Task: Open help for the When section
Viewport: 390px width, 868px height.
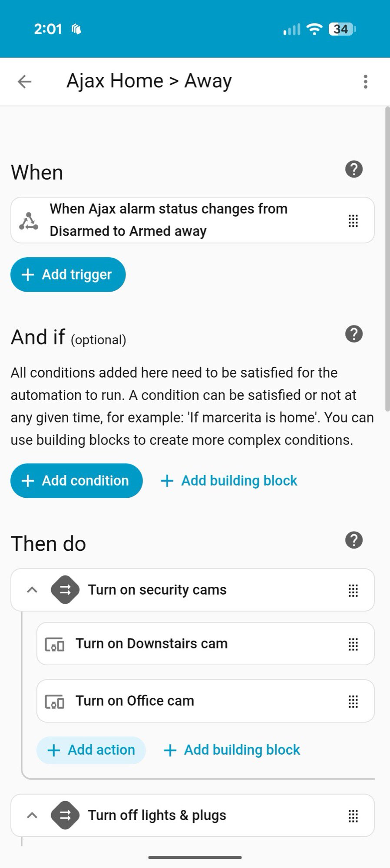Action: (354, 169)
